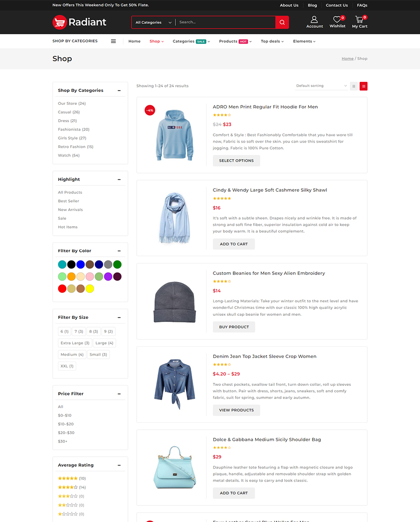This screenshot has height=522, width=420.
Task: Select the red list view icon
Action: point(363,86)
